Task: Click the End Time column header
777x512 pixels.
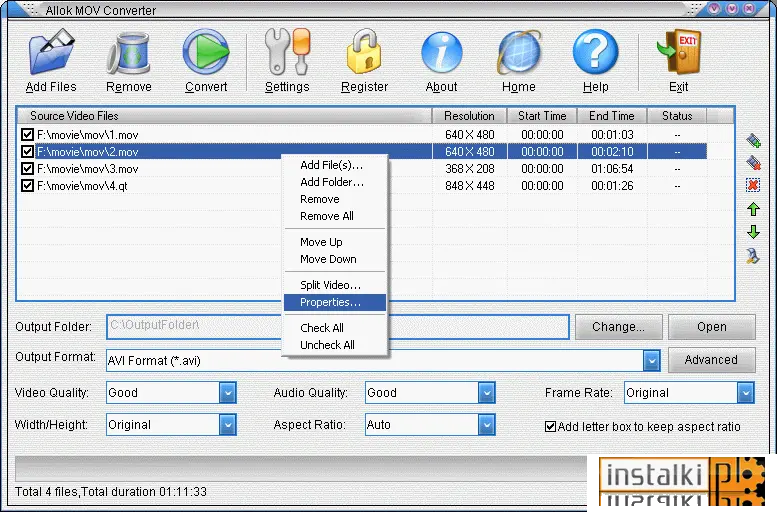Action: click(612, 115)
